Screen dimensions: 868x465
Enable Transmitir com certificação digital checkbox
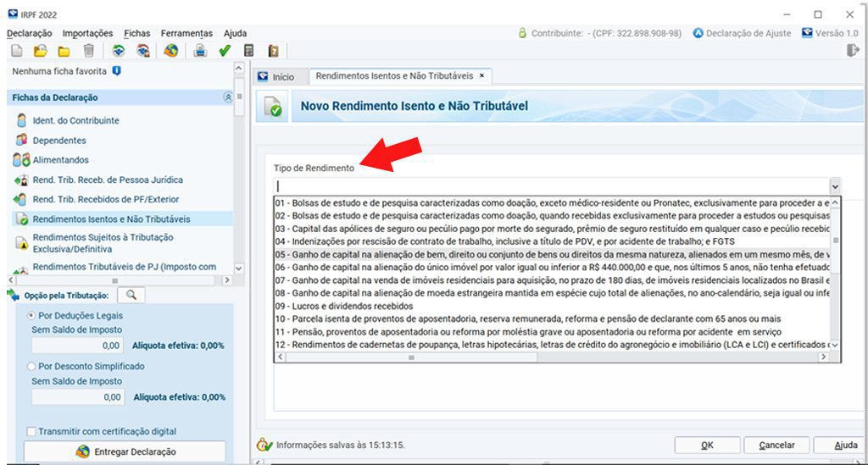point(31,431)
